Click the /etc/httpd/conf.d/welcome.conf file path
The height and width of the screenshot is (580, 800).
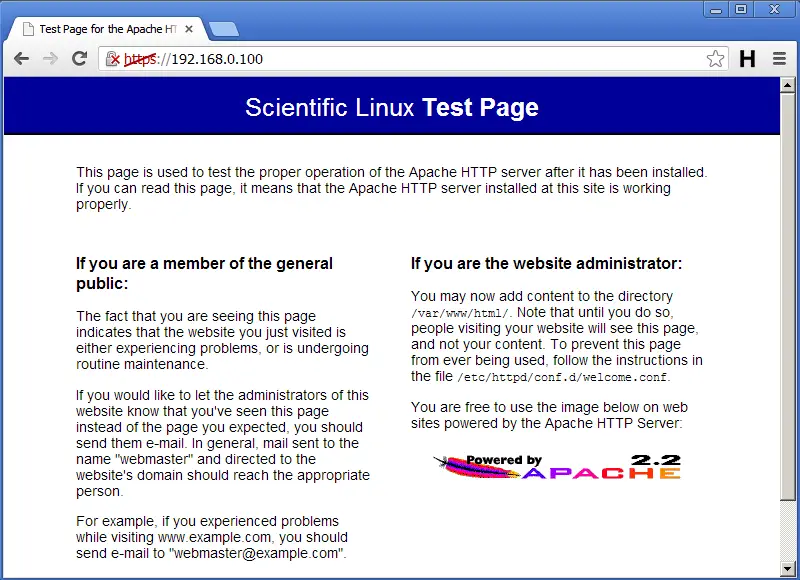click(x=562, y=377)
